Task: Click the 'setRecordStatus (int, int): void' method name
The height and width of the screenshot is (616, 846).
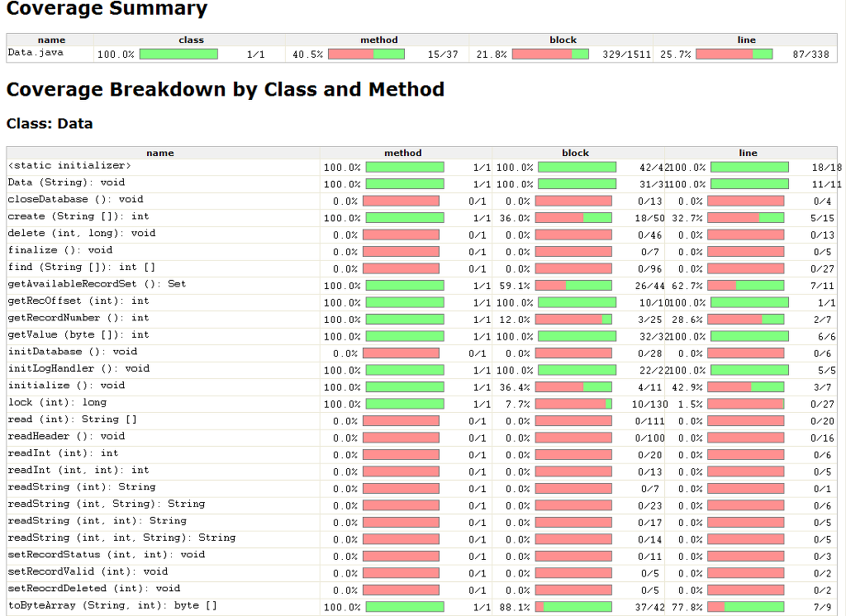Action: (106, 554)
